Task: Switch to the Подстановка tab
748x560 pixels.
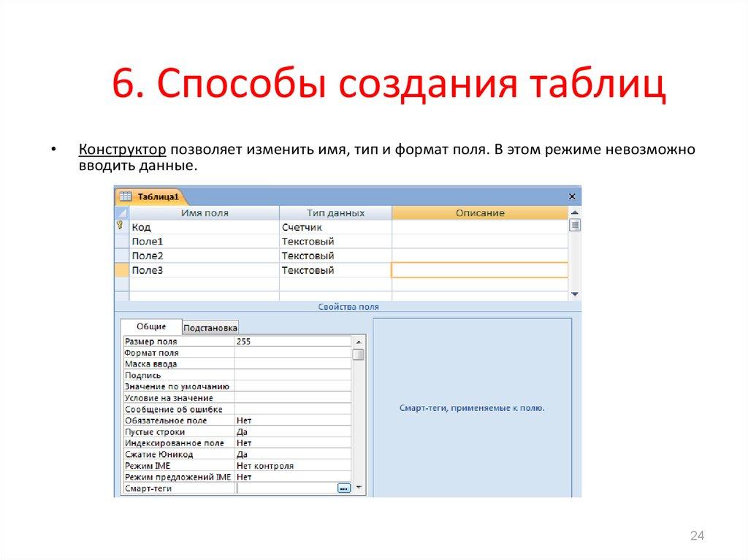Action: click(210, 327)
